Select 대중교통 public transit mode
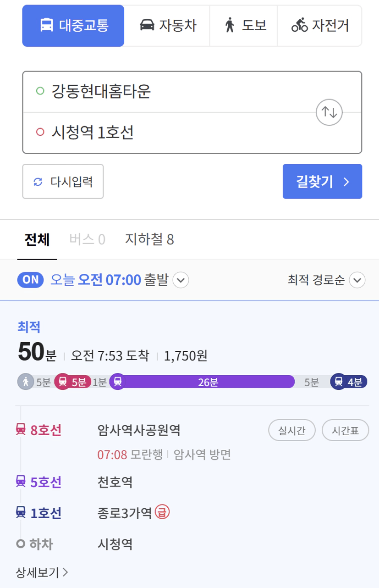Screen dimensions: 379x588 coord(73,26)
